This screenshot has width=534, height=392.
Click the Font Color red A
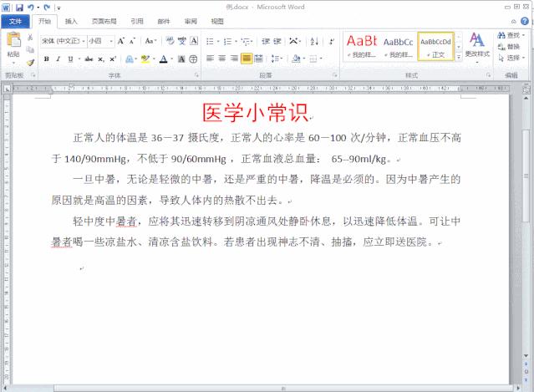[x=164, y=59]
